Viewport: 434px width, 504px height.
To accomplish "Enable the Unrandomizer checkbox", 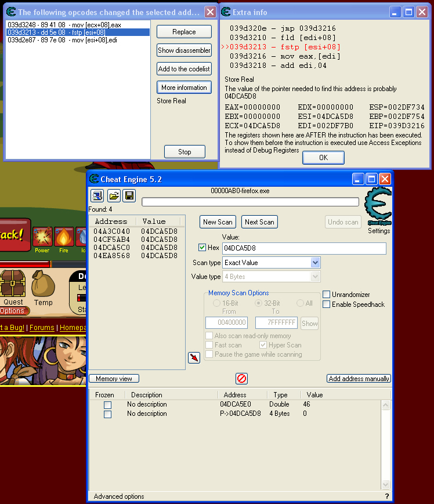I will click(x=327, y=295).
